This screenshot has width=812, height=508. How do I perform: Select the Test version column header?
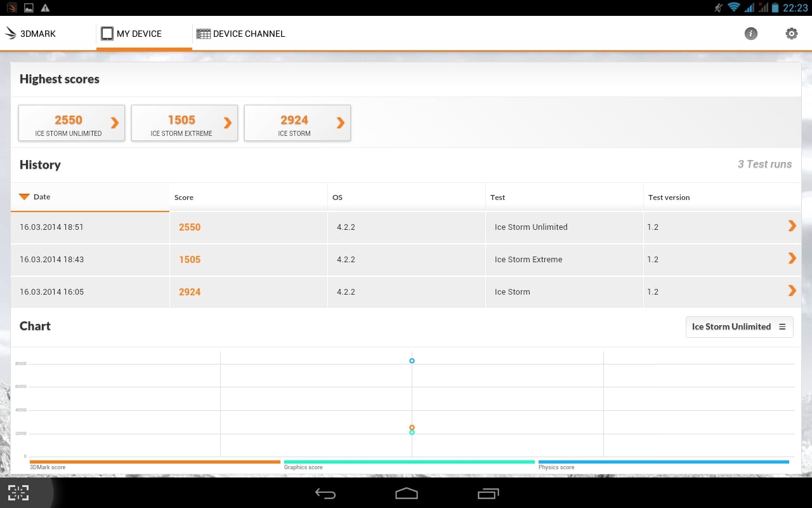pos(722,197)
